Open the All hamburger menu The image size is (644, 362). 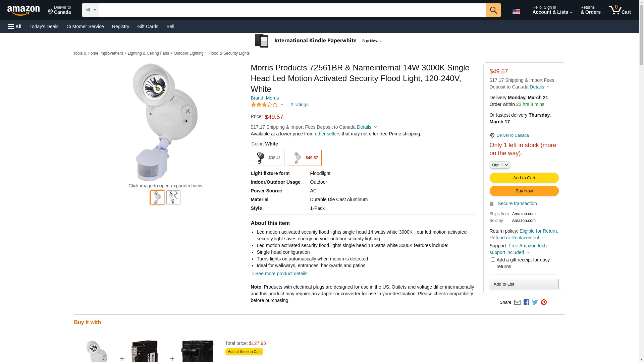(x=15, y=26)
